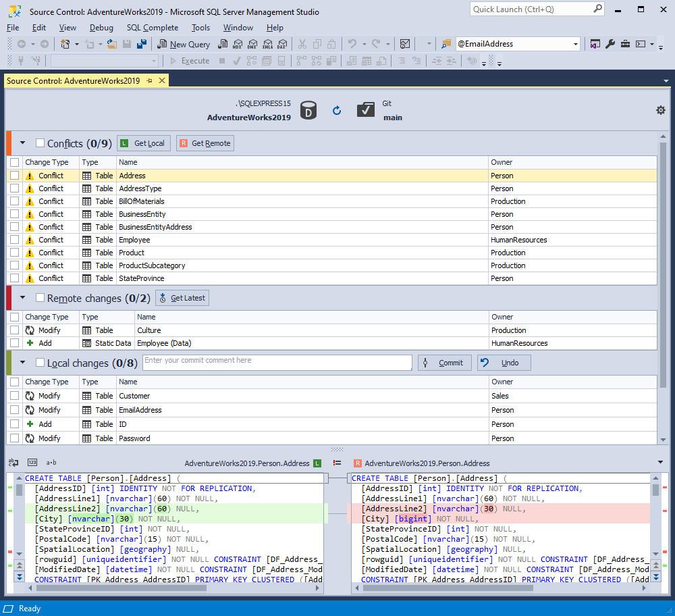Open the diff pane options dropdown arrow

point(660,462)
